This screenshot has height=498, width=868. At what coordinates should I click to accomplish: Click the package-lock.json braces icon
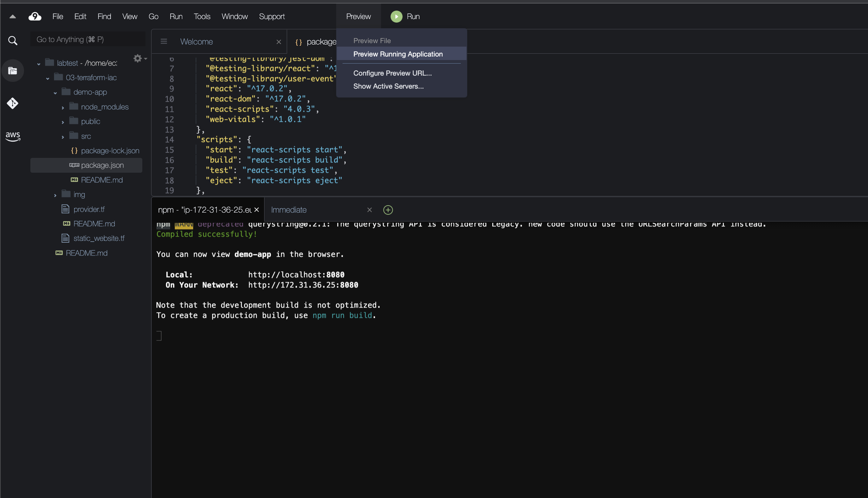(74, 151)
